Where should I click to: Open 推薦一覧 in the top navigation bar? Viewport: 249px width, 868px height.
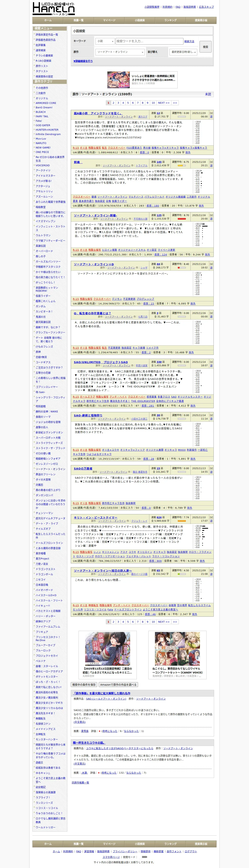[78, 20]
